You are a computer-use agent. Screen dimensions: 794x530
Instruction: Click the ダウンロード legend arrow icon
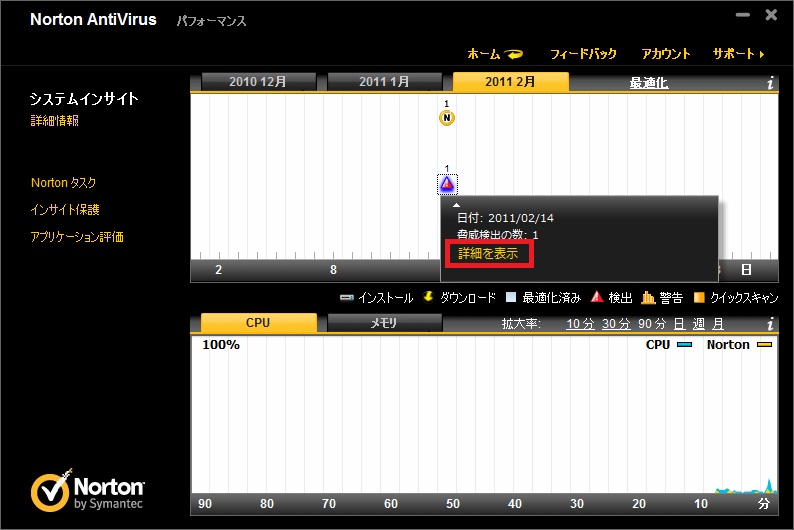click(428, 297)
